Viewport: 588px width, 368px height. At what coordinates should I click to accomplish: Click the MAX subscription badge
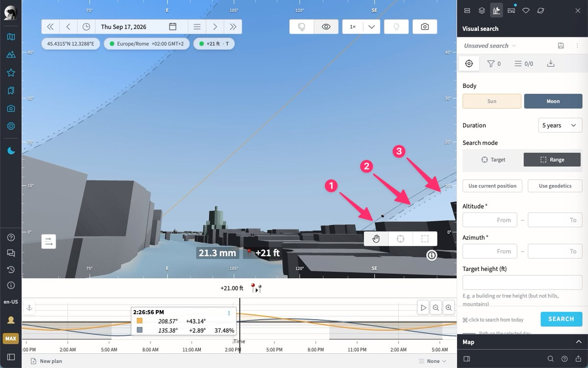pyautogui.click(x=11, y=339)
